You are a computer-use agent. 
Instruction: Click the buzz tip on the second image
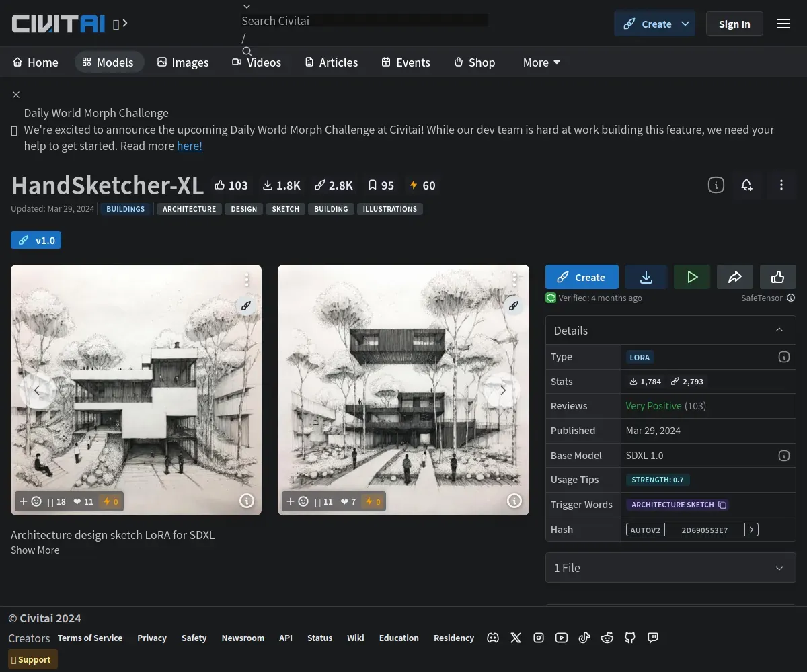[373, 501]
